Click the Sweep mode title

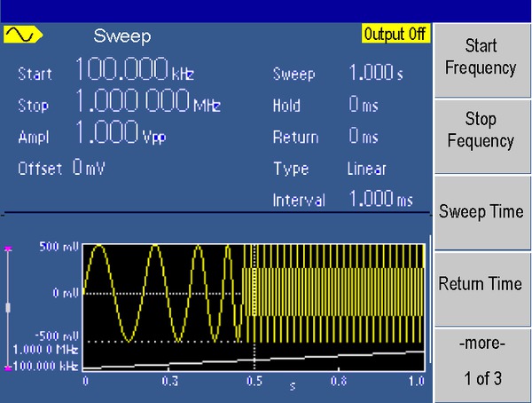122,36
